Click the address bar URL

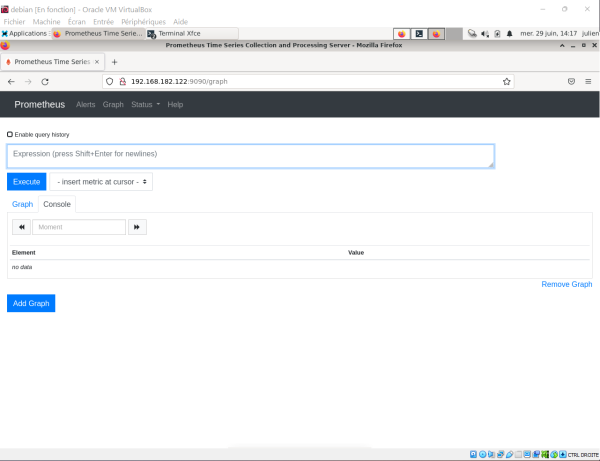click(179, 81)
